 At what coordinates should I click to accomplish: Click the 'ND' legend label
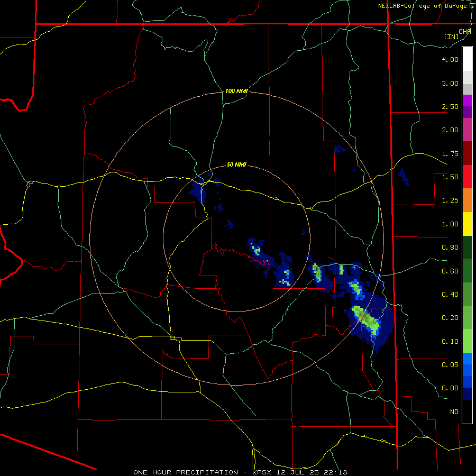tap(454, 412)
